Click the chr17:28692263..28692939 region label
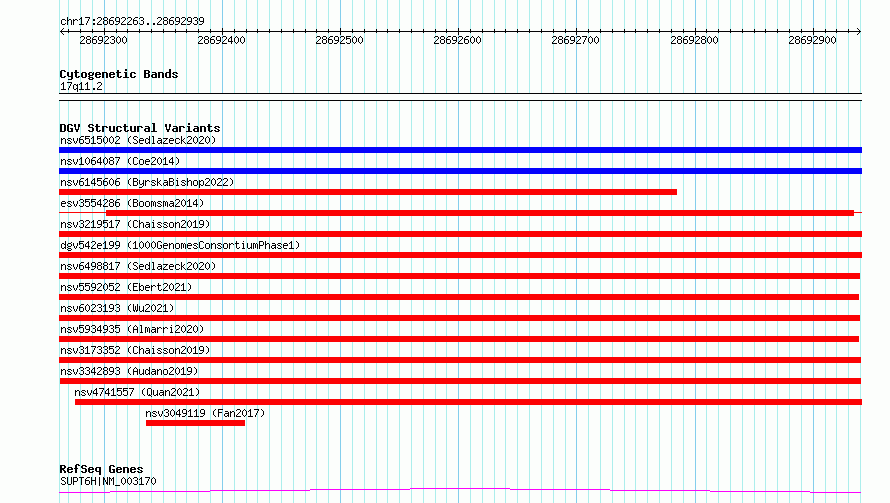Viewport: 890px width, 503px height. (132, 22)
